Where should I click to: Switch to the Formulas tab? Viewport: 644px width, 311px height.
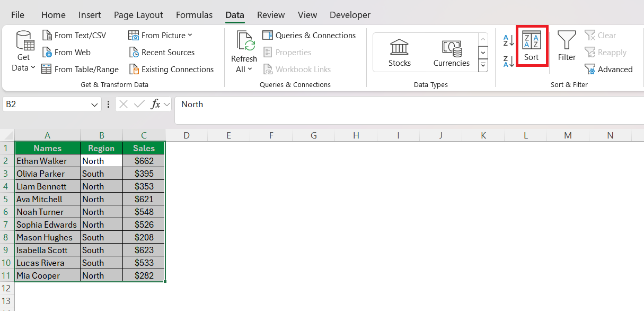point(194,15)
